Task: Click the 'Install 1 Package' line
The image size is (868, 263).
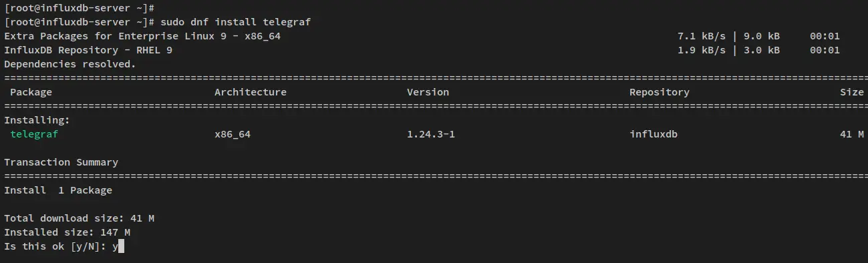Action: tap(58, 190)
